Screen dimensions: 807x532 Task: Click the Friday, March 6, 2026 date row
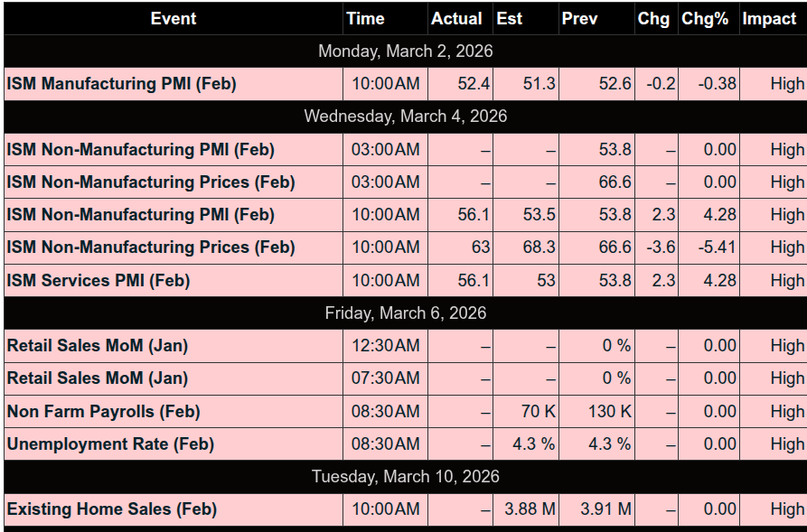pyautogui.click(x=405, y=313)
